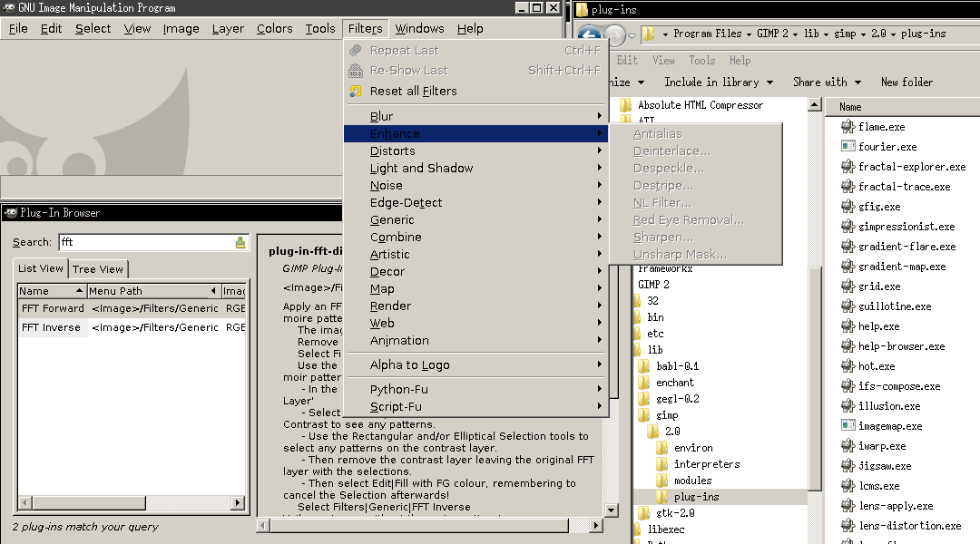Select fractal-explorer.exe icon

848,167
